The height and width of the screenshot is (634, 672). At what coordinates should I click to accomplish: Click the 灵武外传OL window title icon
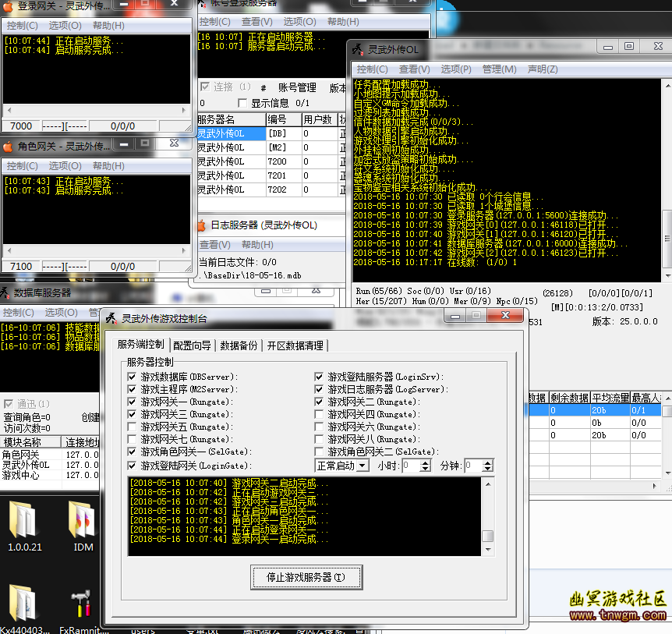pyautogui.click(x=358, y=49)
